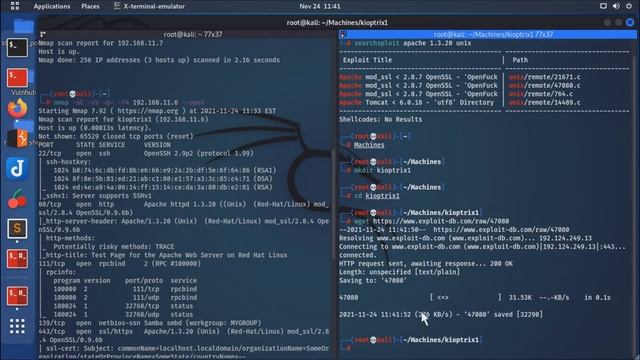This screenshot has width=640, height=360.
Task: Open the Places menu
Action: (x=90, y=6)
